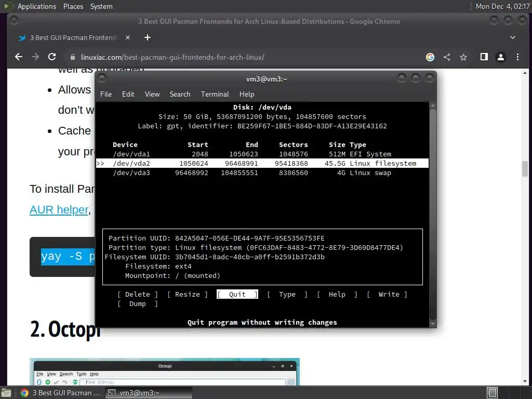
Task: Open terminal Edit menu
Action: pyautogui.click(x=128, y=95)
